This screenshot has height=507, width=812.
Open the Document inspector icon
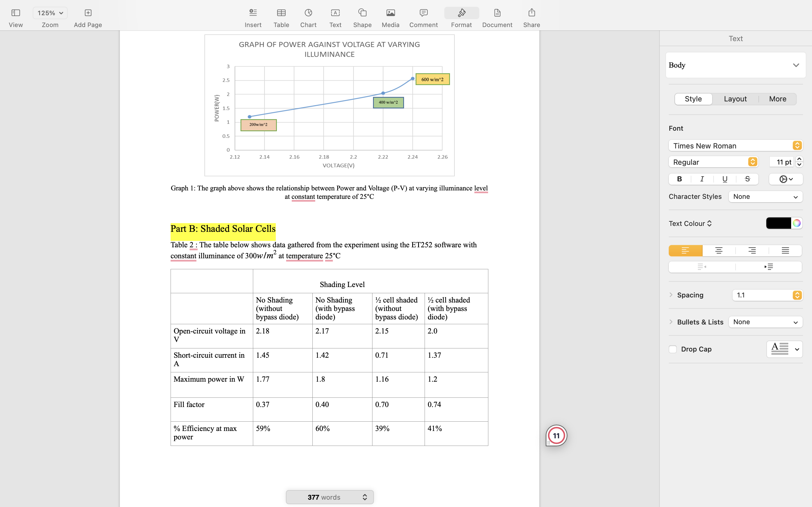pyautogui.click(x=497, y=13)
